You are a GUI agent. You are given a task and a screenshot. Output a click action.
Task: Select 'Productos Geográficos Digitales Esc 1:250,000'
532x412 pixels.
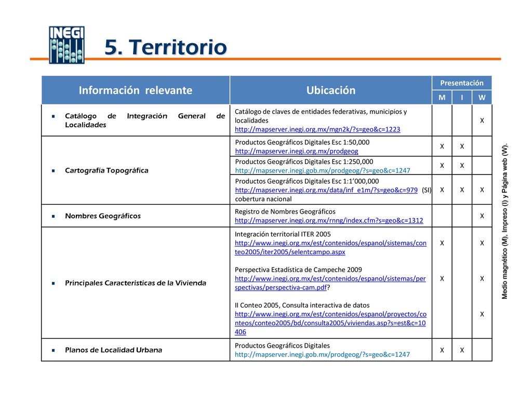pyautogui.click(x=304, y=162)
